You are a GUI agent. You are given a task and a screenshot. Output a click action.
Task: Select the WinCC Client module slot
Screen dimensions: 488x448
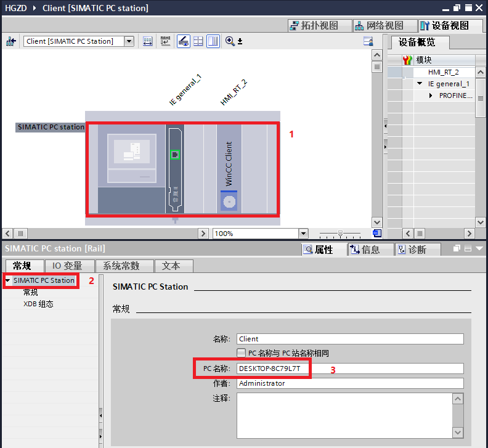pyautogui.click(x=229, y=168)
